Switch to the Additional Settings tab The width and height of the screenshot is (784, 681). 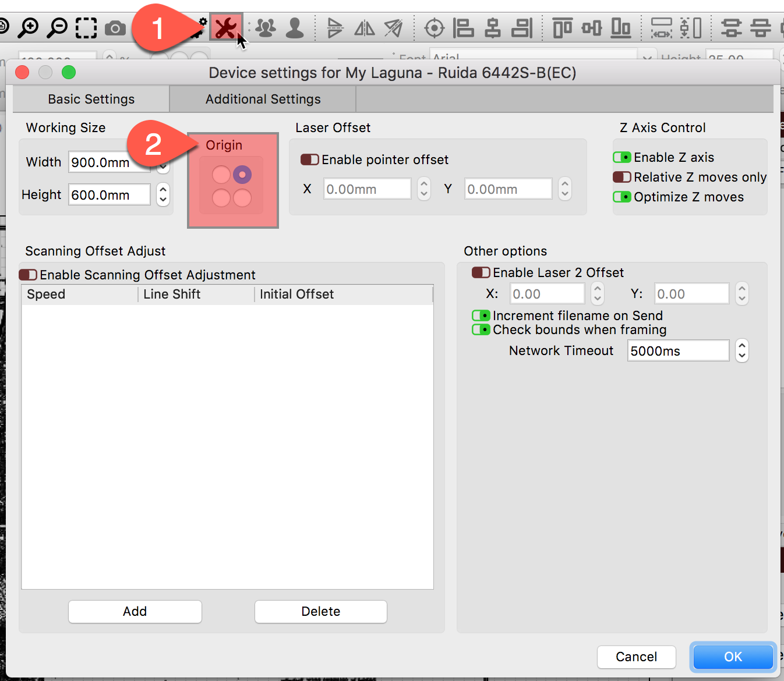coord(263,99)
